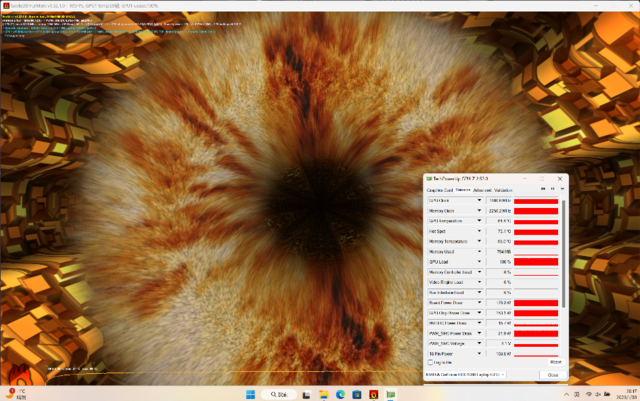The height and width of the screenshot is (401, 640).
Task: Open the GPU-Z hamburger menu icon
Action: point(562,189)
